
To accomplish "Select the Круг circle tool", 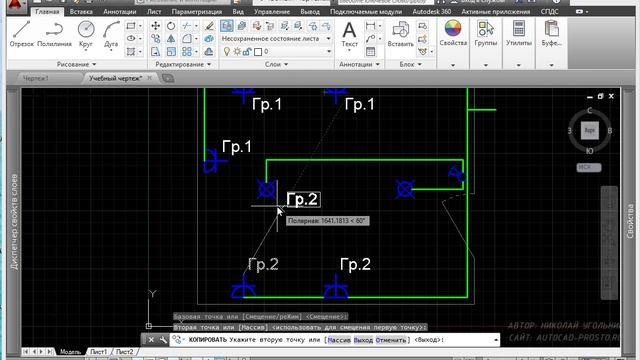I will (86, 34).
